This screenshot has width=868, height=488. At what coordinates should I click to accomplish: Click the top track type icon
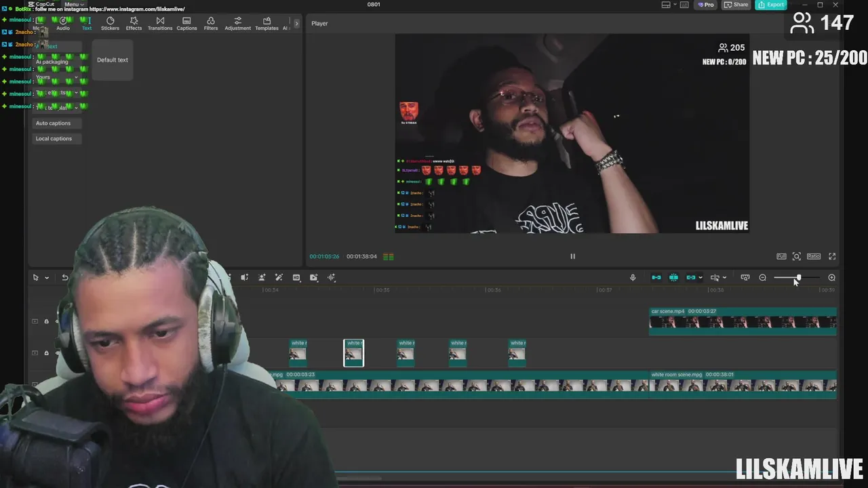point(35,321)
